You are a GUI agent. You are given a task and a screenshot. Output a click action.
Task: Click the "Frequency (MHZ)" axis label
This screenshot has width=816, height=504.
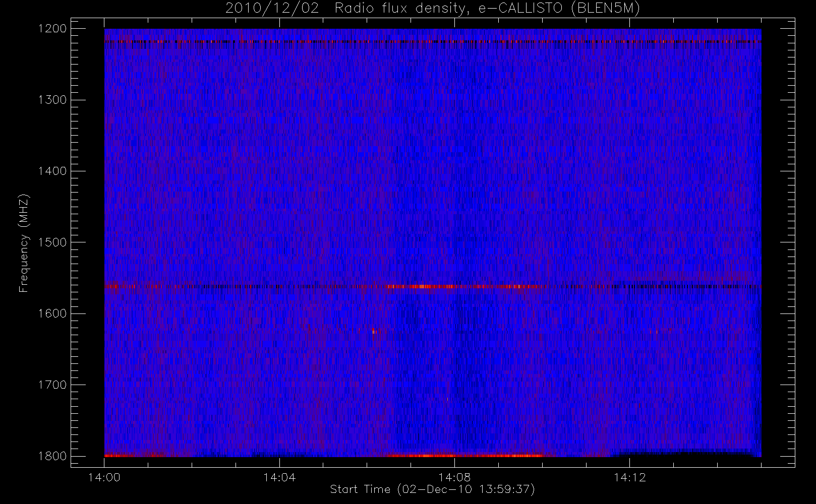click(x=24, y=243)
